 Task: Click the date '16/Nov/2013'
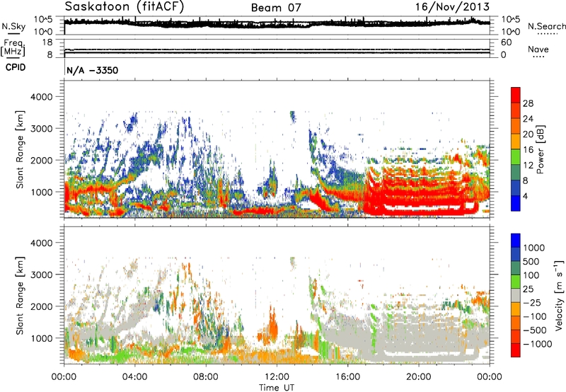coord(452,7)
